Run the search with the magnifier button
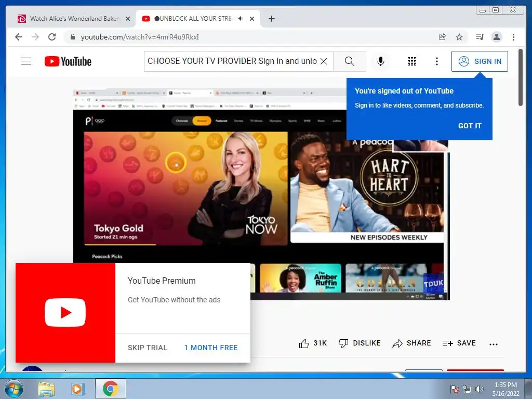Image resolution: width=532 pixels, height=399 pixels. [x=350, y=61]
